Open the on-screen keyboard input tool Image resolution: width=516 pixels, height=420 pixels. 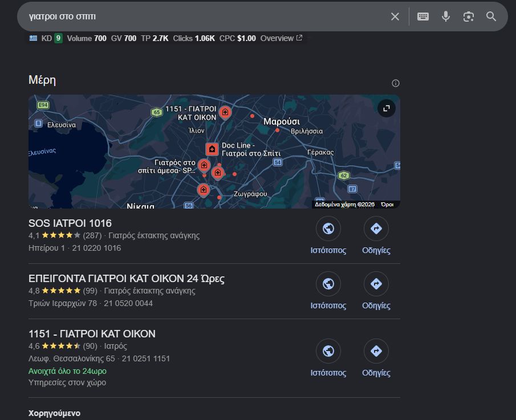[423, 17]
